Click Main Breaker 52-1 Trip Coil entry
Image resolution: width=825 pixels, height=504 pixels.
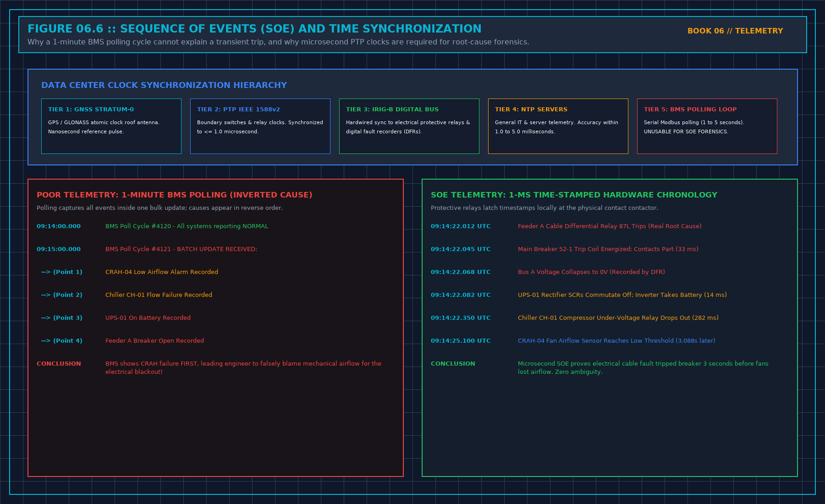(608, 249)
